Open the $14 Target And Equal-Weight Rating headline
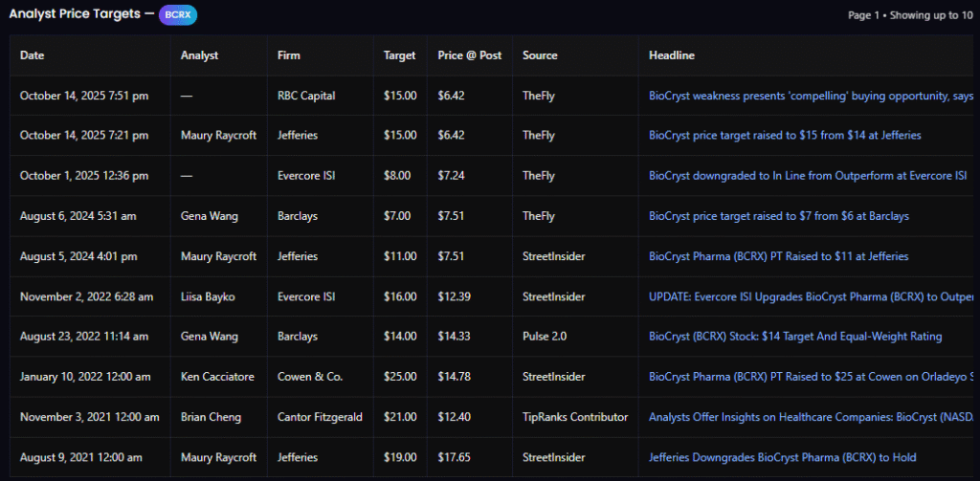Image resolution: width=980 pixels, height=481 pixels. coord(794,337)
